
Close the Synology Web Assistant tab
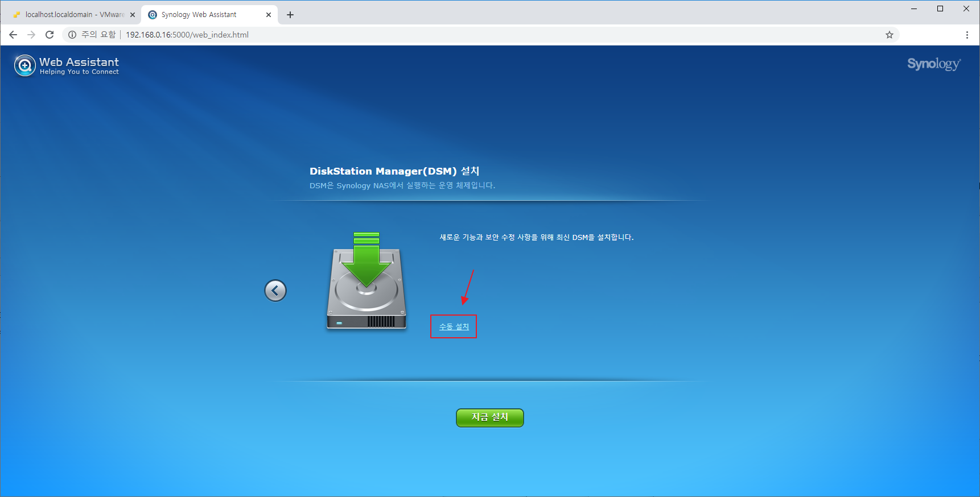pos(269,15)
